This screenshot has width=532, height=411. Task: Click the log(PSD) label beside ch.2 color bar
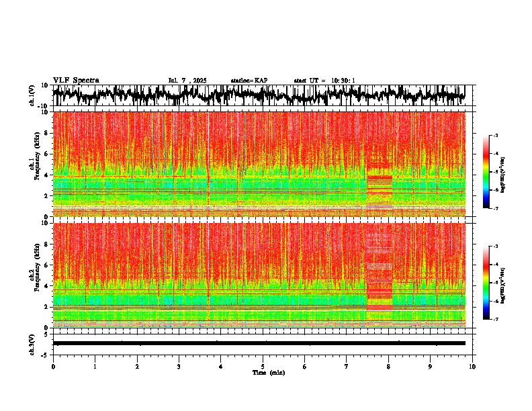pos(503,285)
